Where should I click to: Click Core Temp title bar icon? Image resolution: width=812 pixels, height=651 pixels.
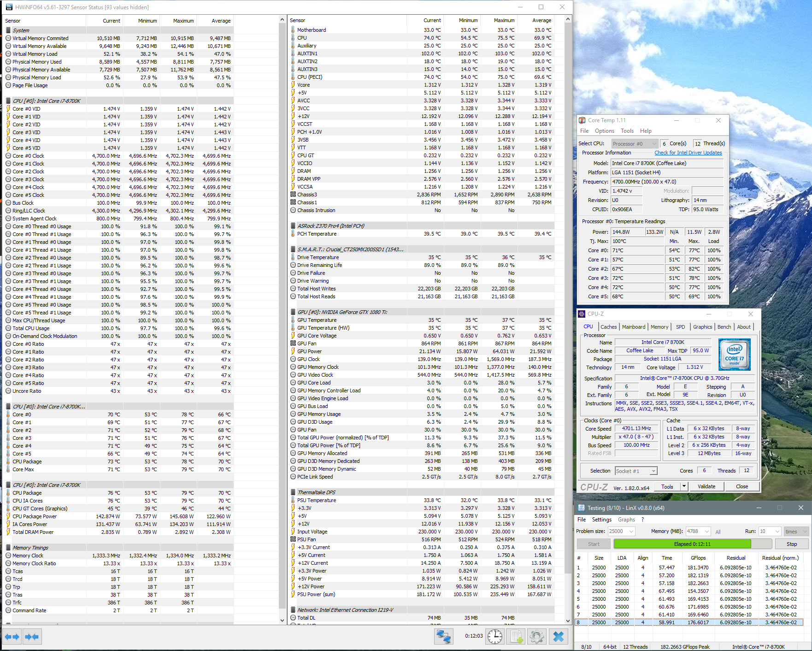pyautogui.click(x=582, y=120)
